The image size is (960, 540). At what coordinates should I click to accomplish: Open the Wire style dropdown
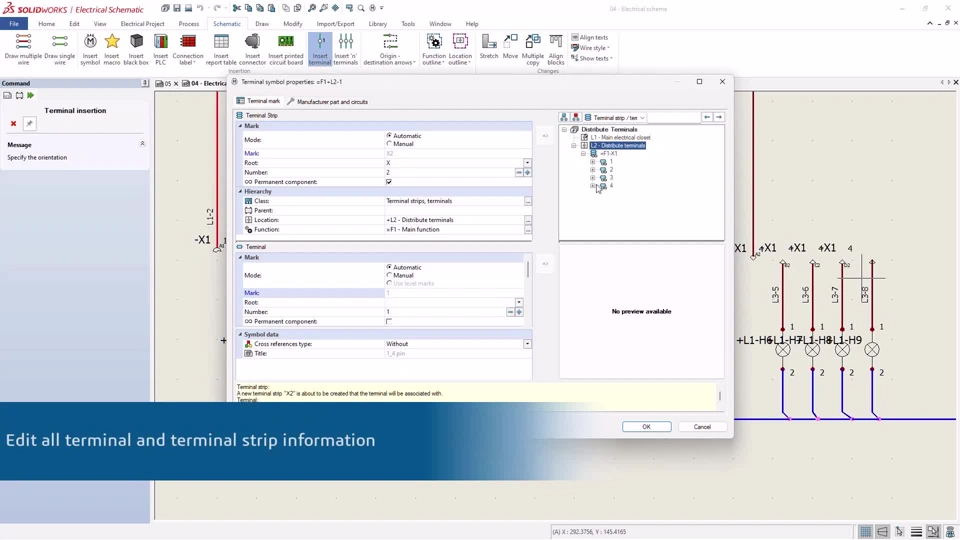point(591,48)
